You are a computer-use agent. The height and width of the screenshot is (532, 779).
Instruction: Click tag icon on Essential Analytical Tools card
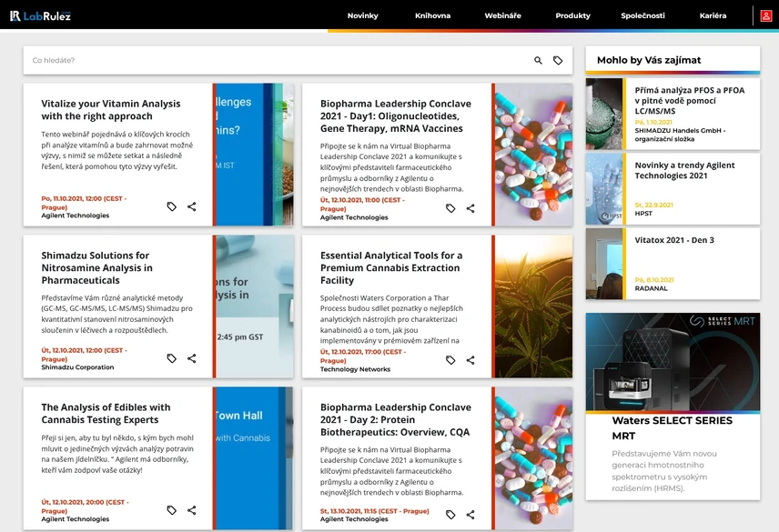point(450,360)
